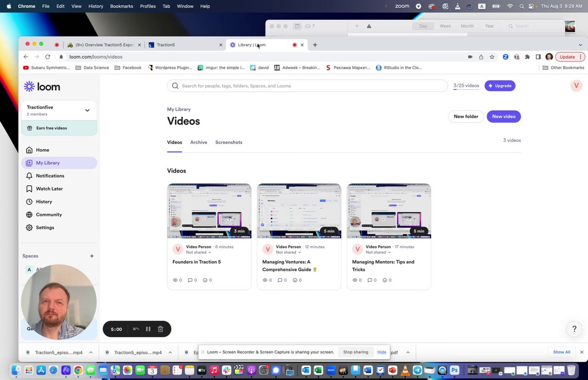Screen dimensions: 588x380
Task: Click the Chrome Update button
Action: point(567,57)
